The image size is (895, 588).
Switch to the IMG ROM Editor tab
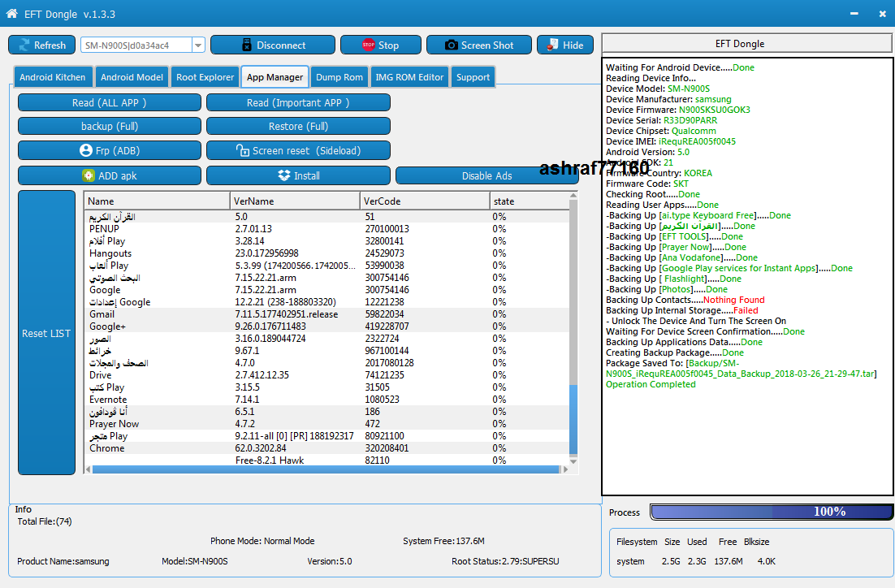[x=409, y=77]
